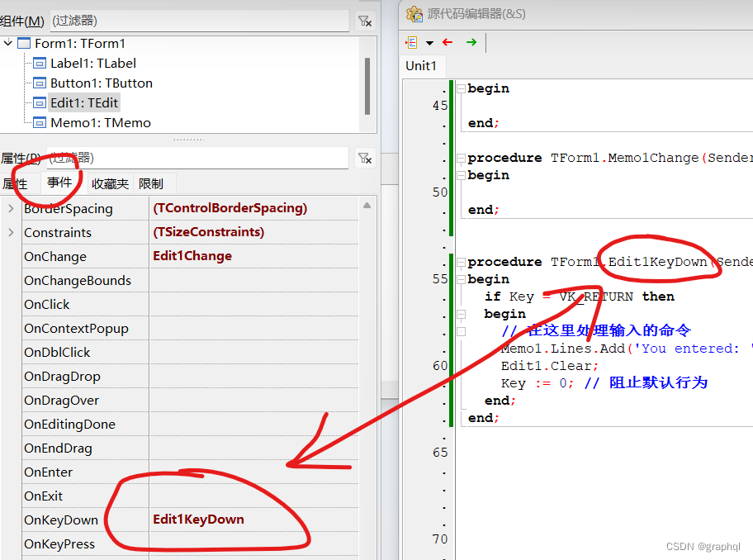
Task: Click the (TControlBorderSpacing) value
Action: click(x=230, y=208)
